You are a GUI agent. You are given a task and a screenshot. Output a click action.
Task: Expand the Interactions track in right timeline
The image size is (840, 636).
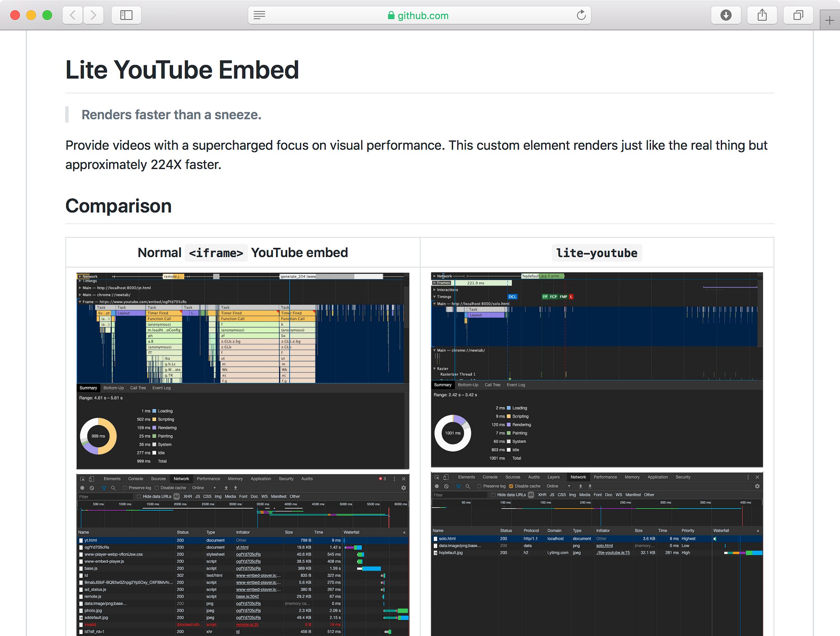click(x=434, y=289)
